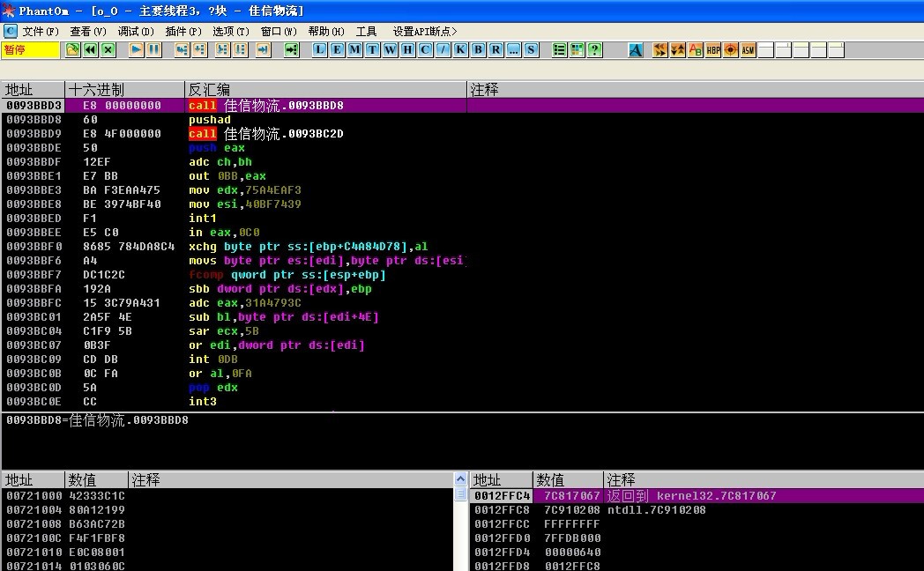
Task: Click the Pause execution icon
Action: [153, 50]
